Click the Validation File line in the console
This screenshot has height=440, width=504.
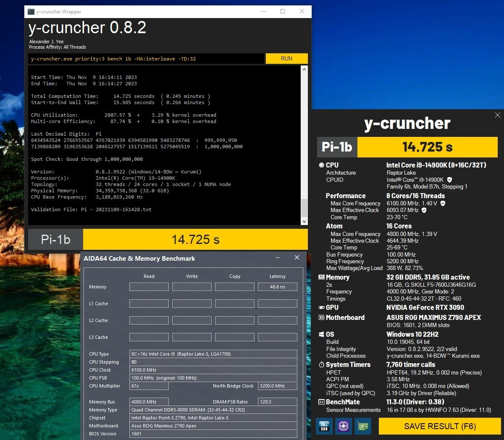[x=91, y=210]
